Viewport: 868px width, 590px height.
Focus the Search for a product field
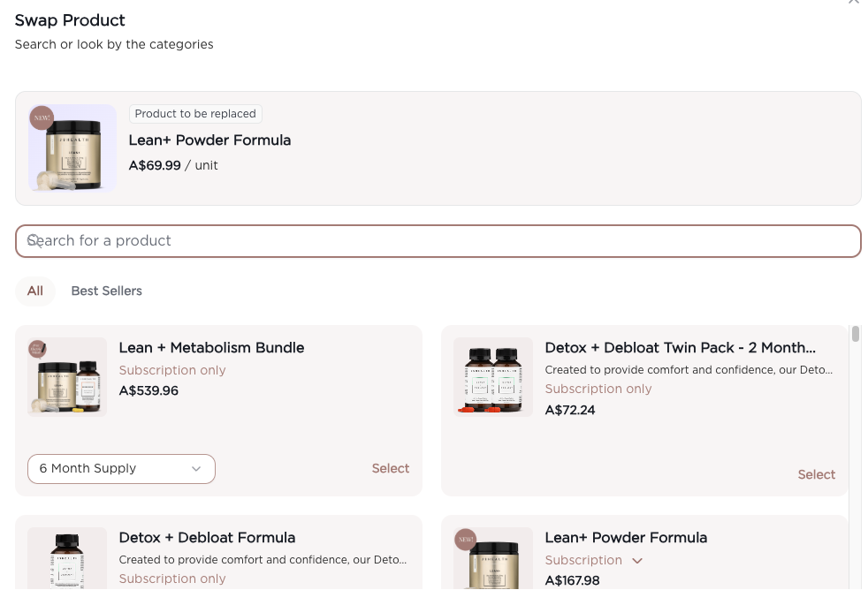point(438,240)
